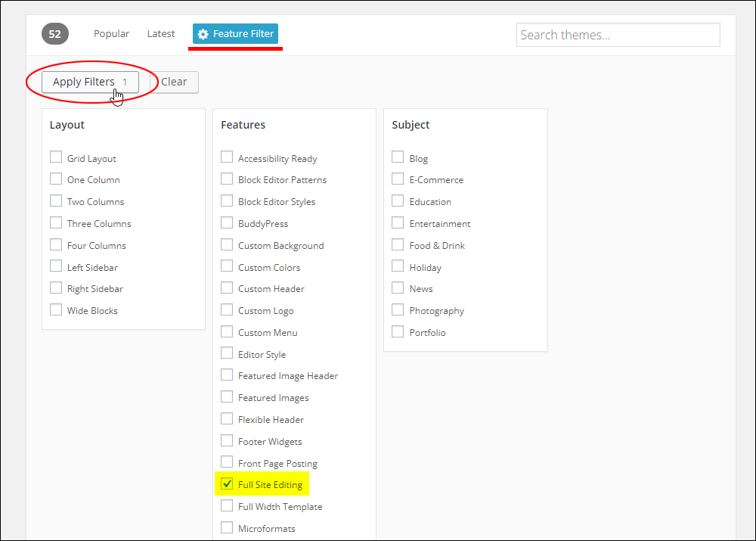Check the Microformats feature box
The height and width of the screenshot is (541, 756).
[227, 527]
